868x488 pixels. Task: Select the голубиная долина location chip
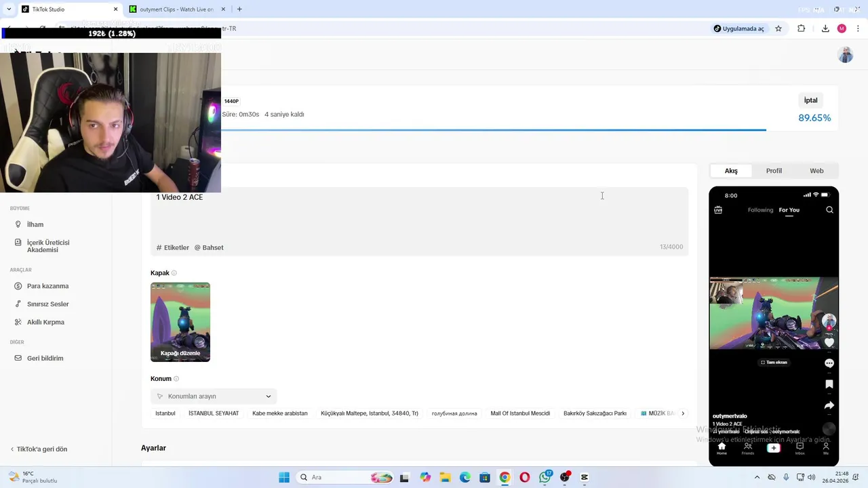coord(454,413)
